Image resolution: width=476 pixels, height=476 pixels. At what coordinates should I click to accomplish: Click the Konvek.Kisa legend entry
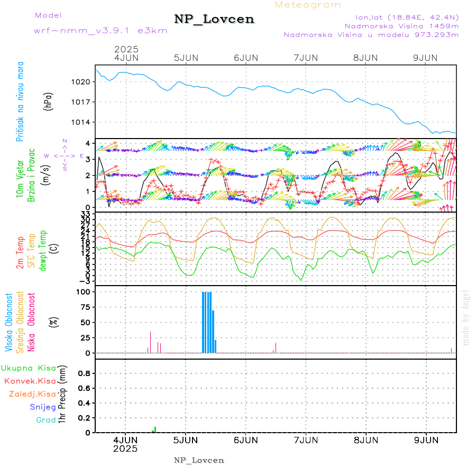pos(30,381)
